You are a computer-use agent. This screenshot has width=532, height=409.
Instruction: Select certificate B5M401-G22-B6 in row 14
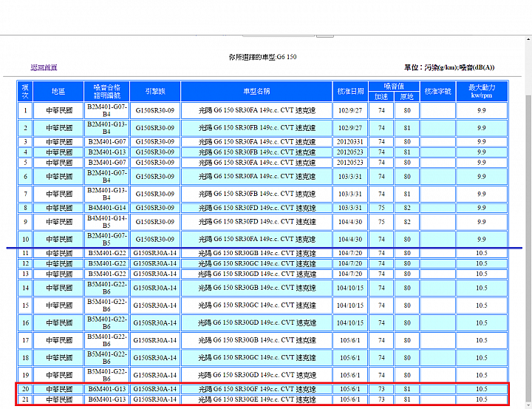[x=106, y=288]
